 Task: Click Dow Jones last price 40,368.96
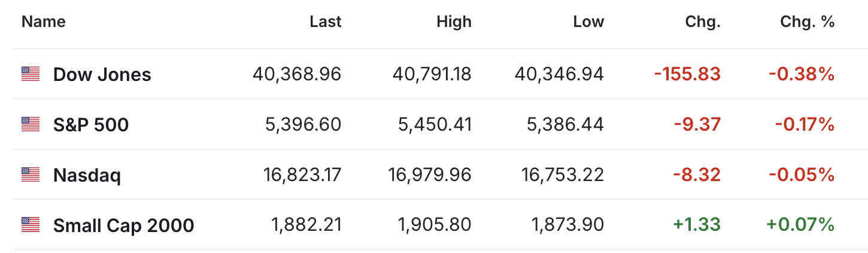(297, 74)
